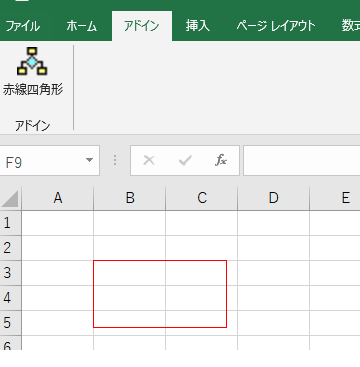
Task: Select the active アドイン ribbon tab
Action: (142, 26)
